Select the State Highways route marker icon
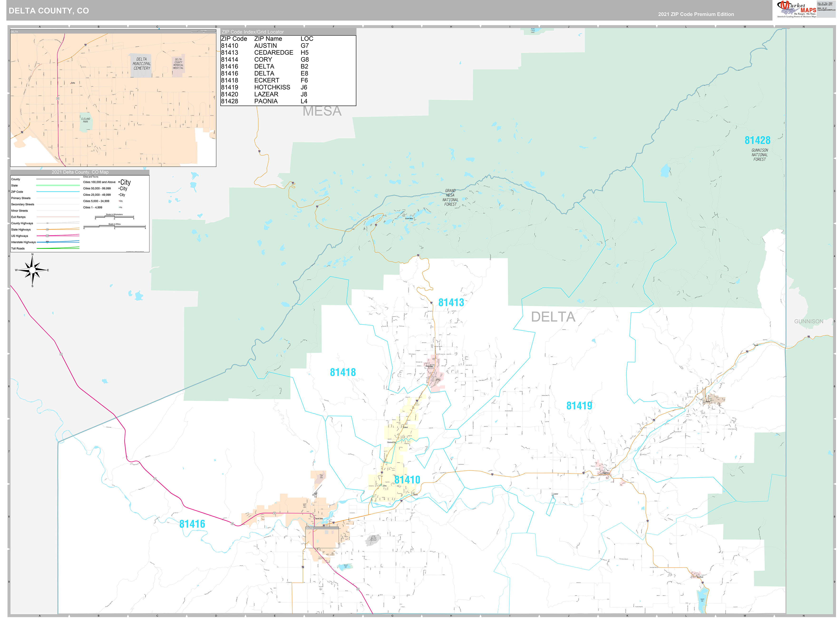The image size is (840, 618). pos(48,229)
